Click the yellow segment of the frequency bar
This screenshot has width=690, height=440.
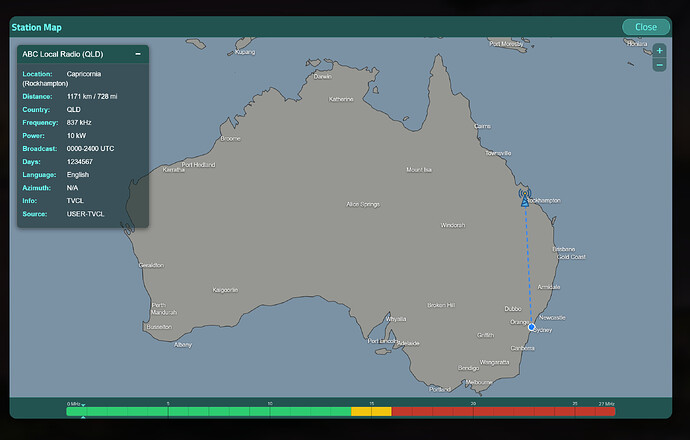point(370,411)
